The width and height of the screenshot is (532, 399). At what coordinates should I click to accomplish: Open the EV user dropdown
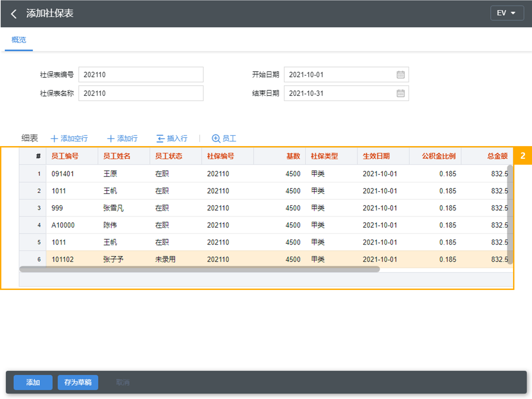point(507,13)
